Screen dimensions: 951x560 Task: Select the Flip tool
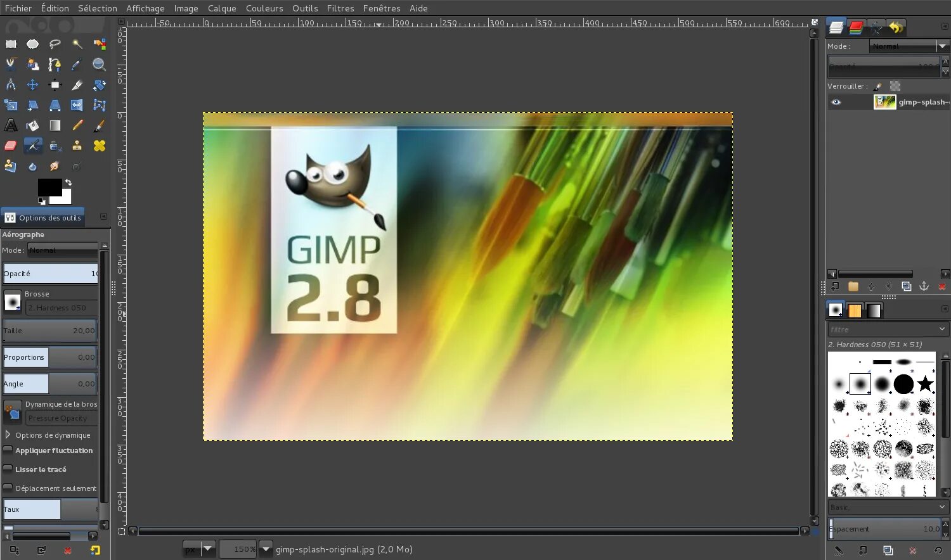tap(77, 105)
